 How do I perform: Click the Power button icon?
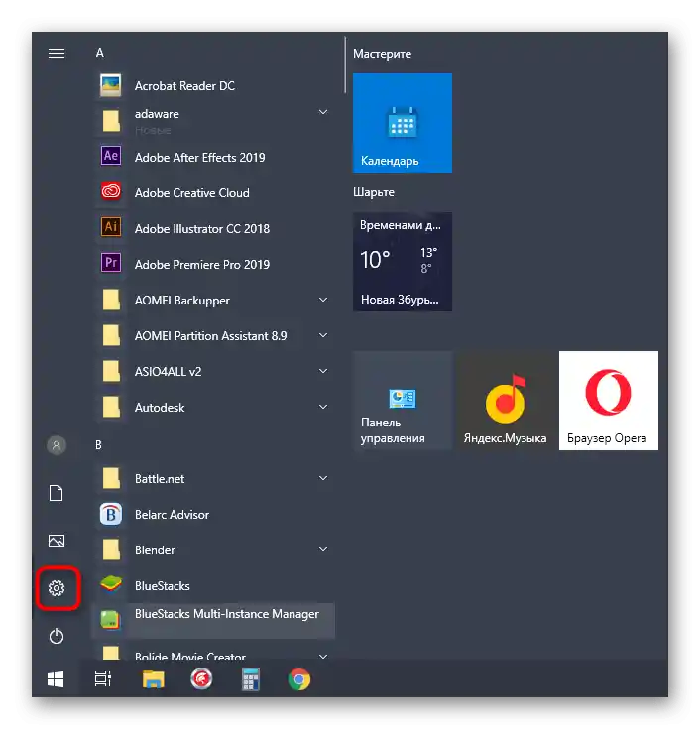[x=57, y=636]
